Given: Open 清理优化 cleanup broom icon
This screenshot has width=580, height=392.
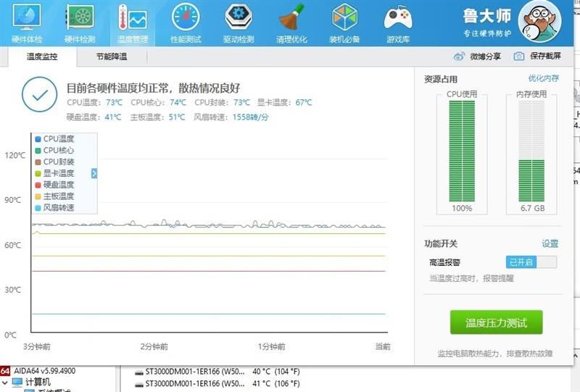Looking at the screenshot, I should click(x=291, y=17).
